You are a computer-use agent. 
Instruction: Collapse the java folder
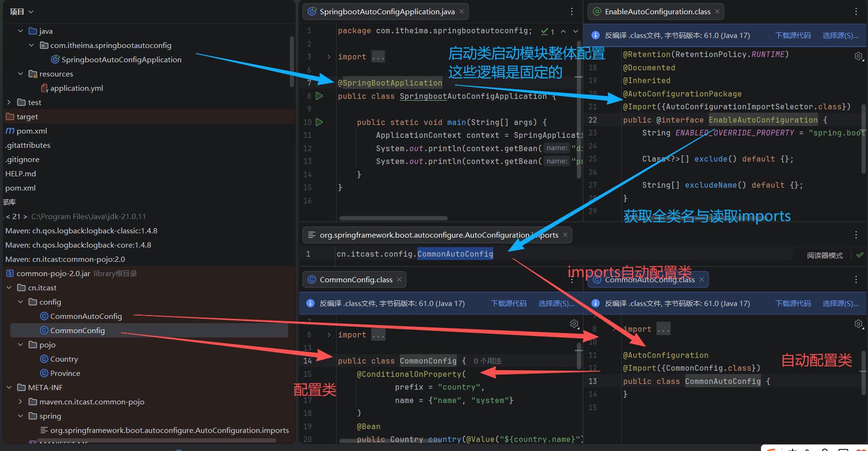(20, 31)
